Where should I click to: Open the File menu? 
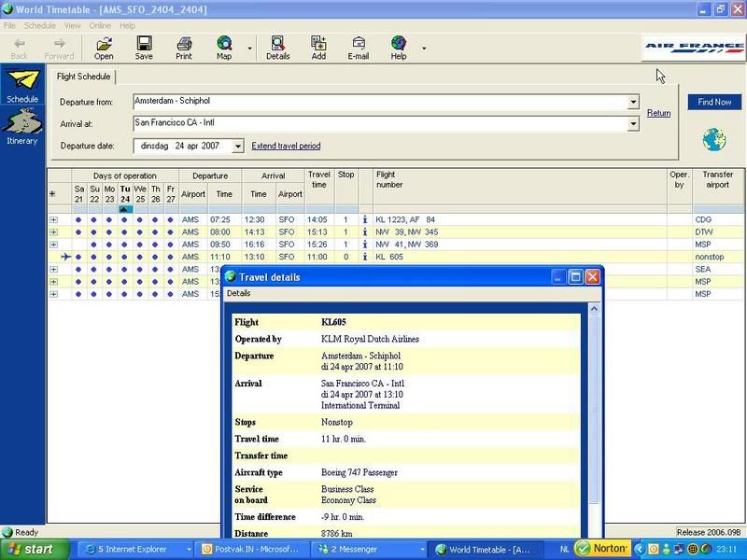(x=9, y=26)
